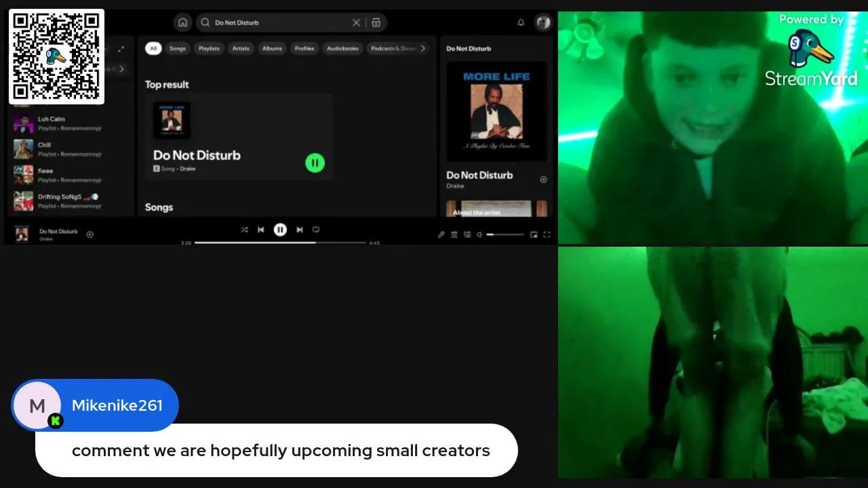Image resolution: width=868 pixels, height=488 pixels.
Task: Filter results by Songs
Action: click(178, 48)
